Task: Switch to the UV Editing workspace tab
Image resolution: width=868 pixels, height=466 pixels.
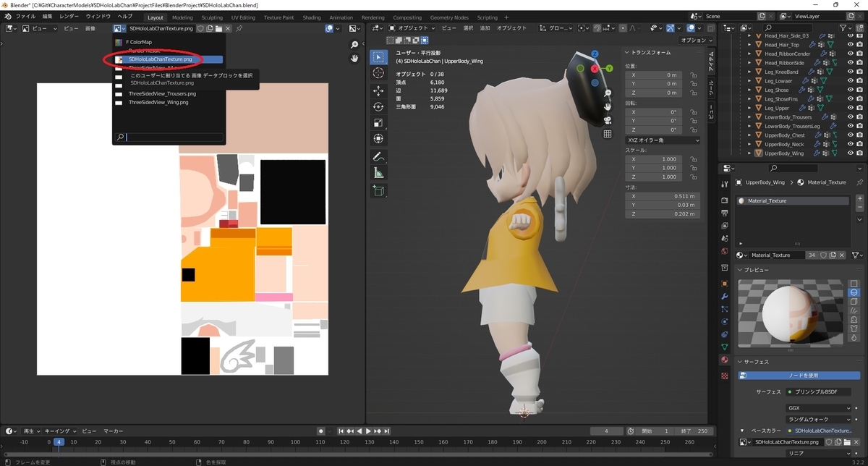Action: click(x=243, y=17)
